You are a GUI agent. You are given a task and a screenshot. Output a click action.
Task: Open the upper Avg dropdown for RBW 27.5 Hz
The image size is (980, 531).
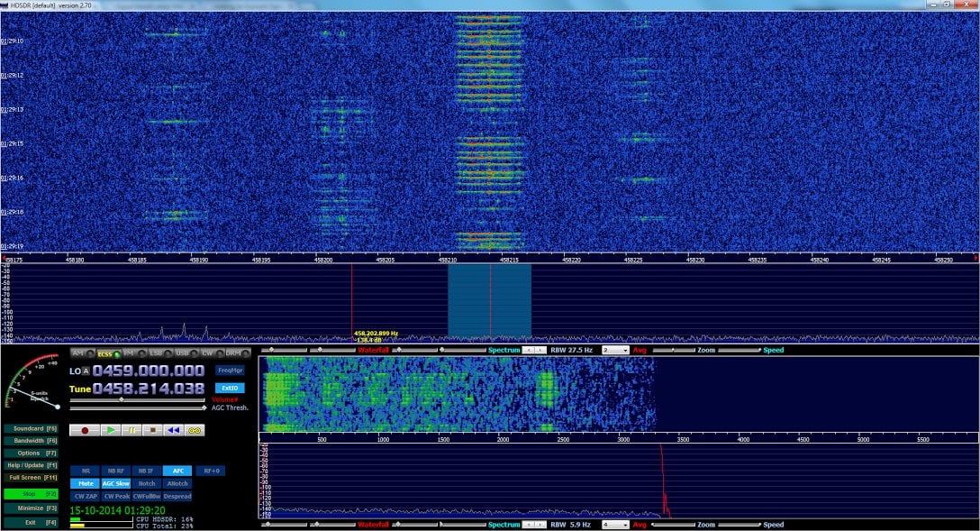pos(615,351)
